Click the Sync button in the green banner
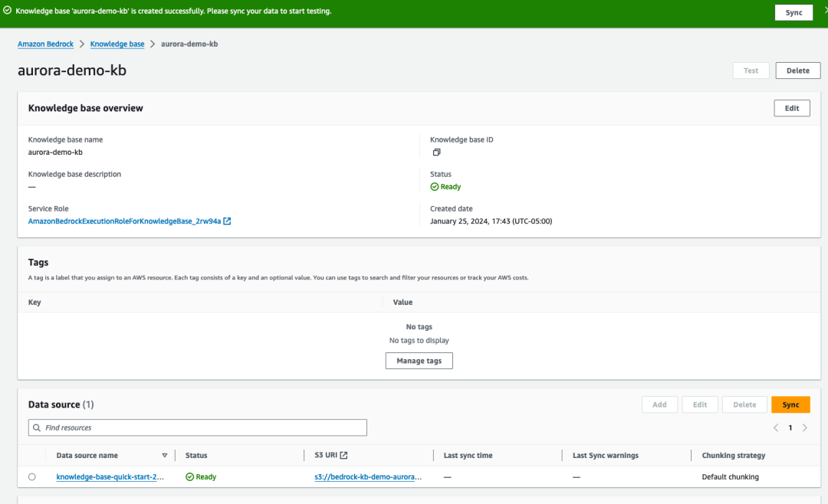Image resolution: width=828 pixels, height=504 pixels. pyautogui.click(x=793, y=13)
